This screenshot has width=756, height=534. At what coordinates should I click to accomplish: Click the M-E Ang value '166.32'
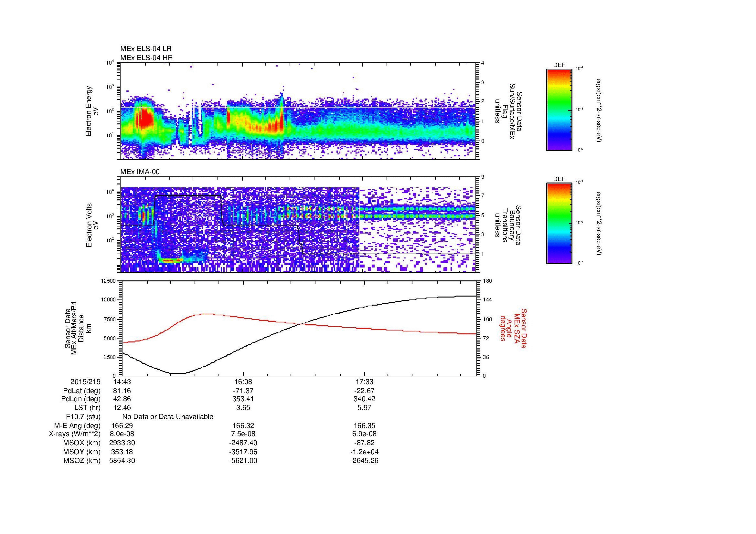[x=243, y=426]
